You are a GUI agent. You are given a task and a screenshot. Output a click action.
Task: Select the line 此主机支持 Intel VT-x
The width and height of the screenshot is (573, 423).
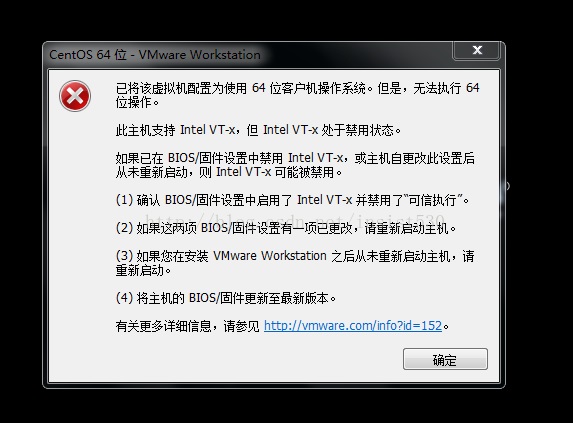click(x=258, y=130)
